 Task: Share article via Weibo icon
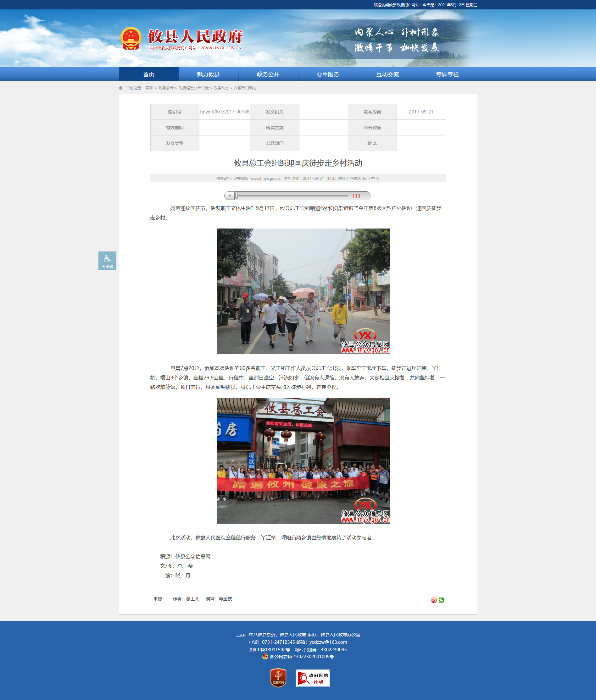[434, 600]
